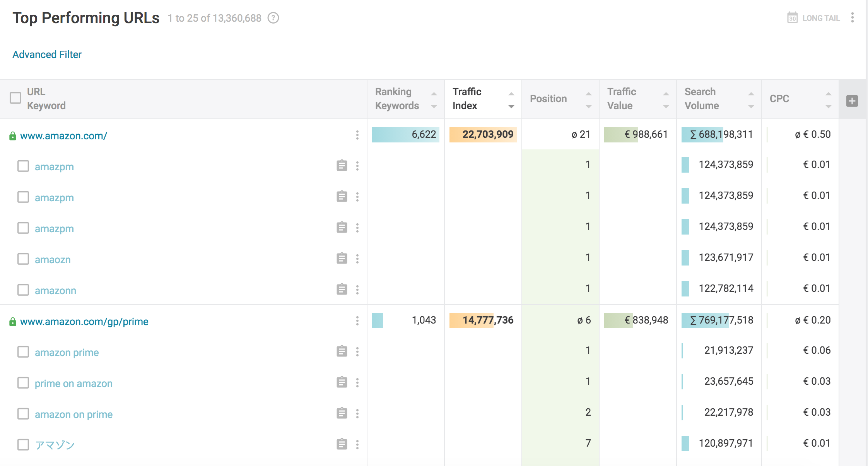The width and height of the screenshot is (868, 466).
Task: Click the Traffic Index value 14,777,736
Action: 488,320
